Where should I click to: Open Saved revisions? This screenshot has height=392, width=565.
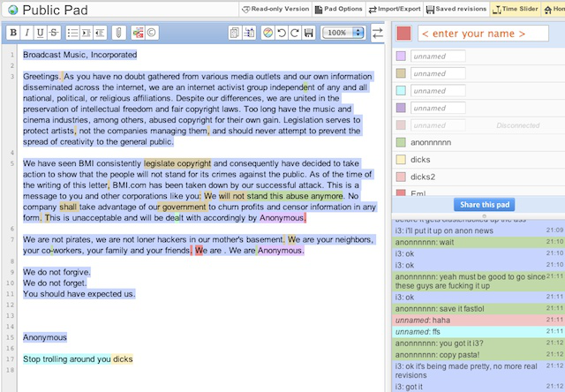click(x=456, y=9)
